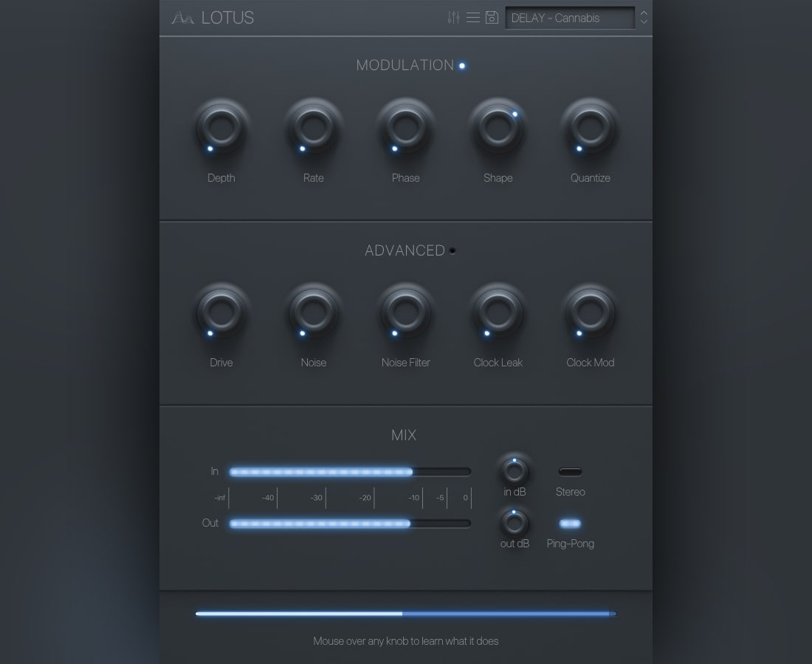Screen dimensions: 812x664
Task: Open the hamburger menu icon
Action: point(473,17)
